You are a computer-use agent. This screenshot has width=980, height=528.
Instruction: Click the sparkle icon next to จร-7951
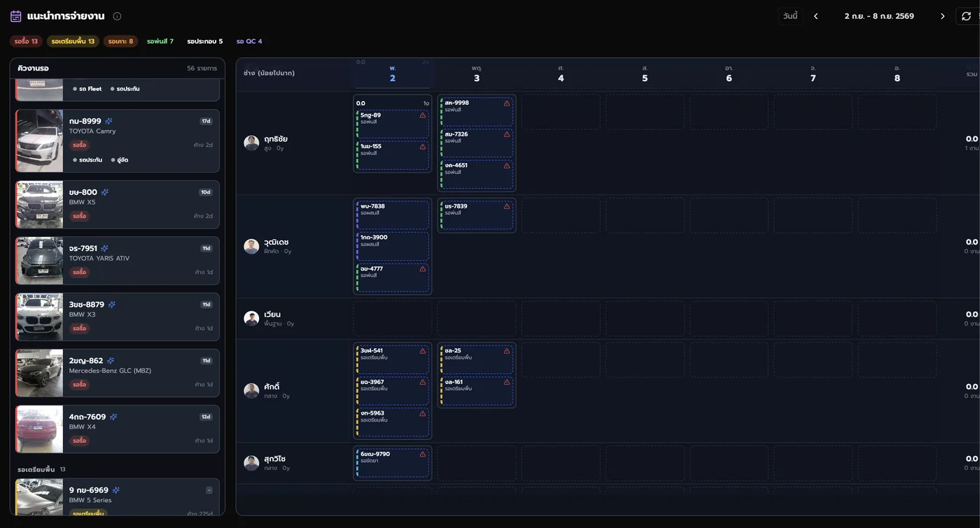(104, 248)
